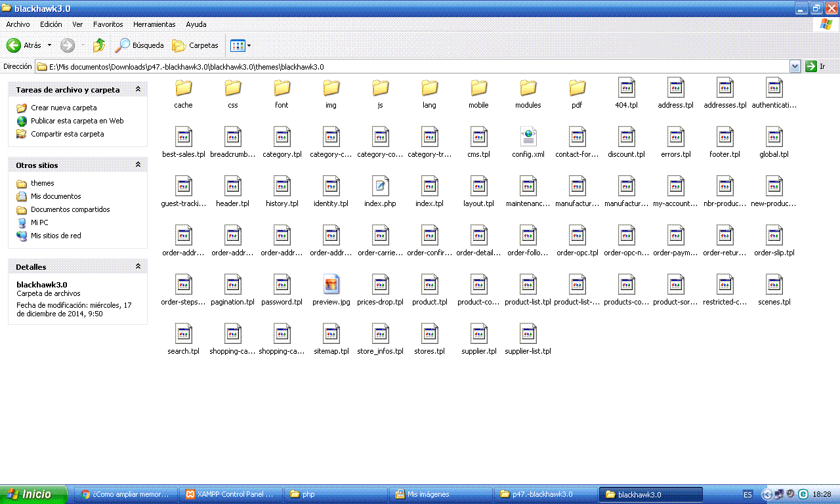Select the search.tpl file icon
The width and height of the screenshot is (840, 504).
[x=184, y=333]
